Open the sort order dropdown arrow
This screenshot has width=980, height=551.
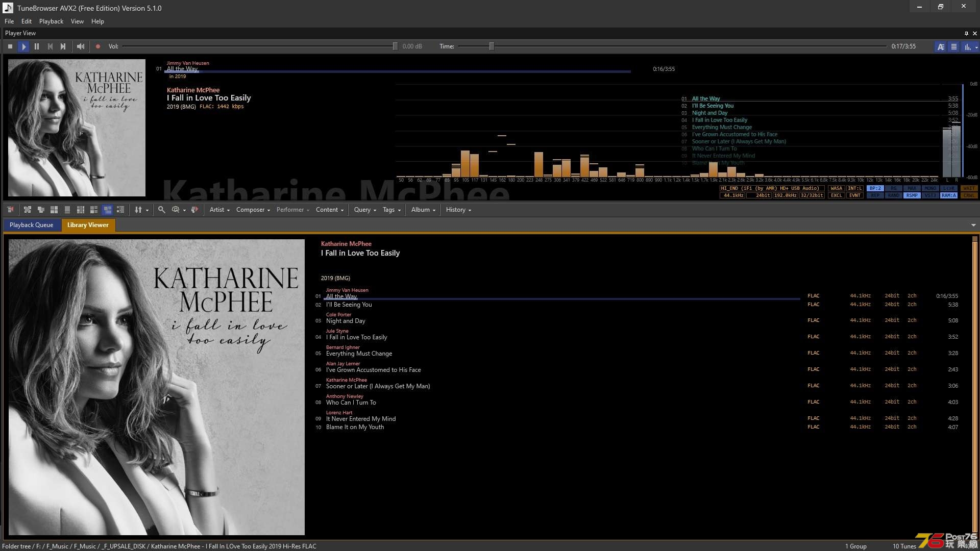[x=148, y=210]
